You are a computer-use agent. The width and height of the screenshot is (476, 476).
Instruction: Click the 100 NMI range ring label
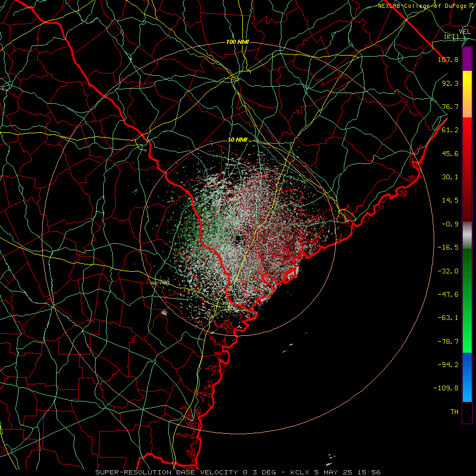pyautogui.click(x=237, y=42)
